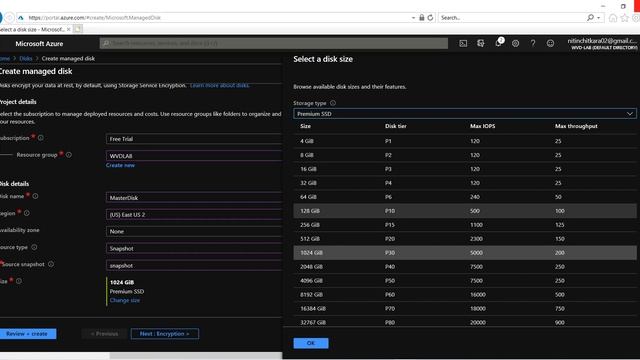The height and width of the screenshot is (360, 640).
Task: Select 128 GiB P10 disk size row
Action: tap(464, 211)
